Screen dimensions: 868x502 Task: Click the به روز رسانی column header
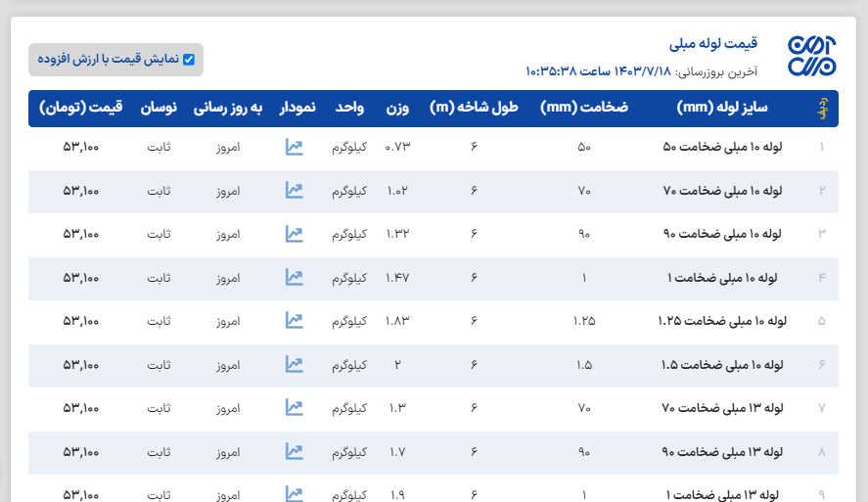point(228,108)
